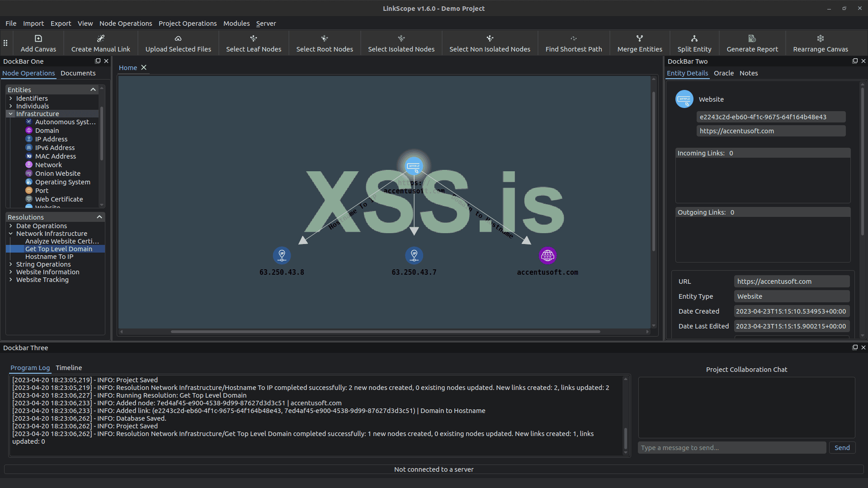Click the Add Canvas toolbar icon
Image resolution: width=868 pixels, height=488 pixels.
tap(38, 39)
